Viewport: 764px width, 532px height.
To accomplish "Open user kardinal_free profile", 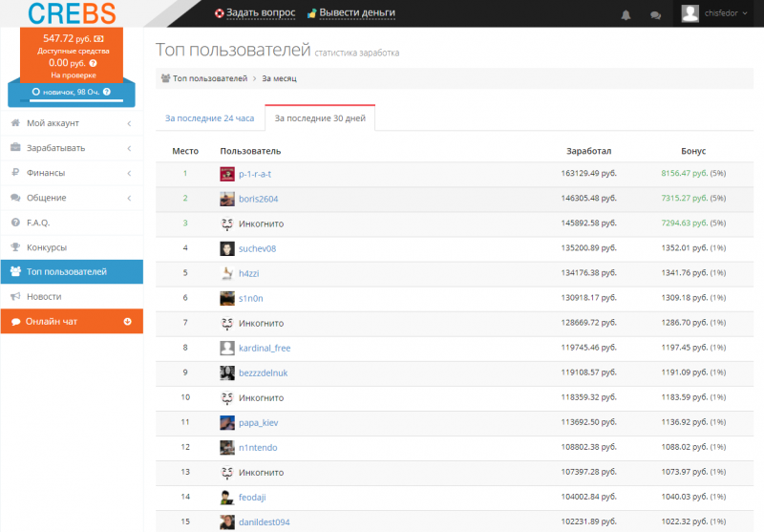I will click(265, 348).
